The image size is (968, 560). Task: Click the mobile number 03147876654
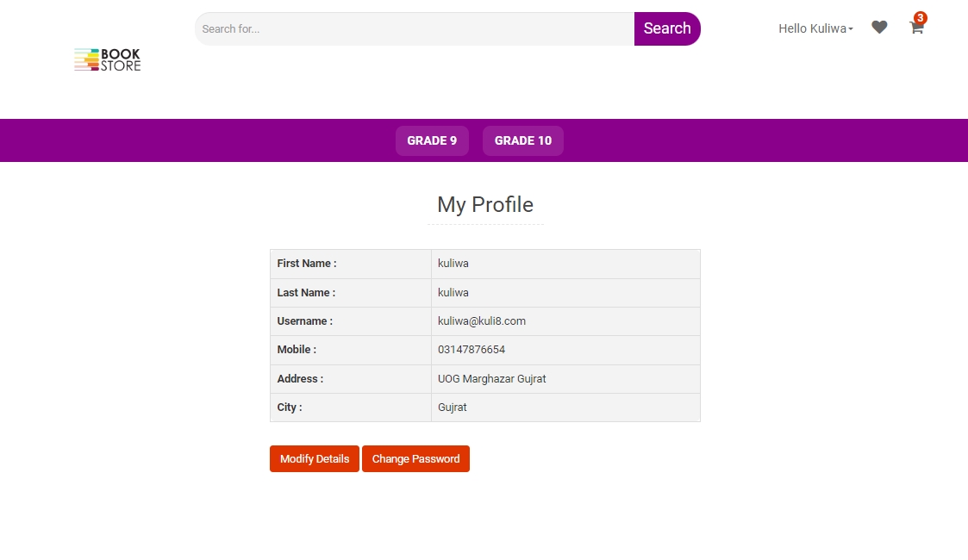(x=472, y=350)
